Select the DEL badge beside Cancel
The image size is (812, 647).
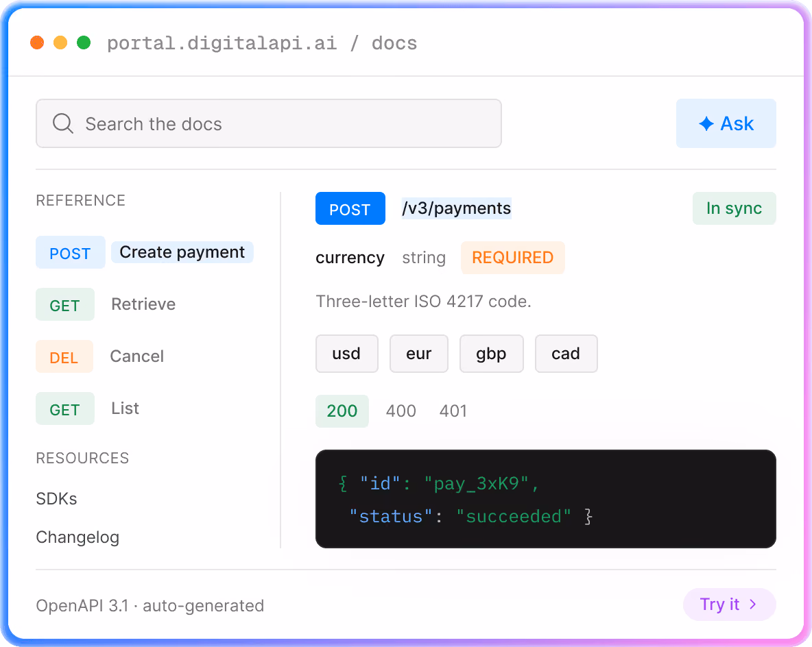coord(64,356)
